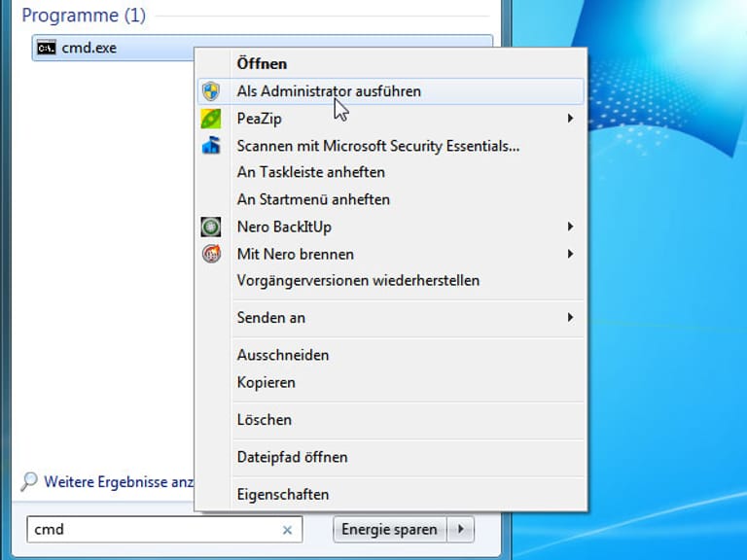Click the cmd.exe program icon

click(46, 47)
